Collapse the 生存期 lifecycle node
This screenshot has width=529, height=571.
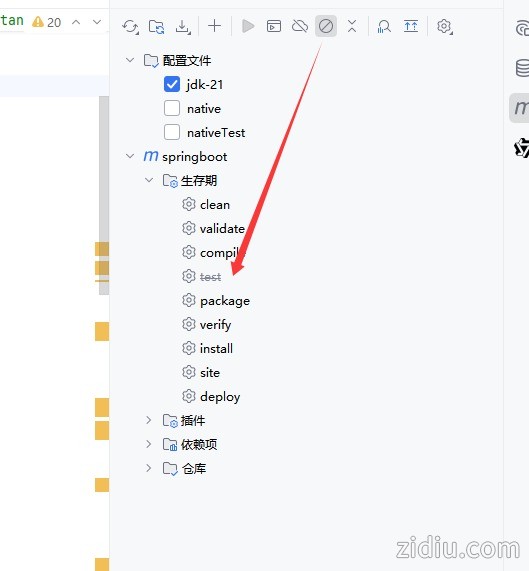pos(149,180)
